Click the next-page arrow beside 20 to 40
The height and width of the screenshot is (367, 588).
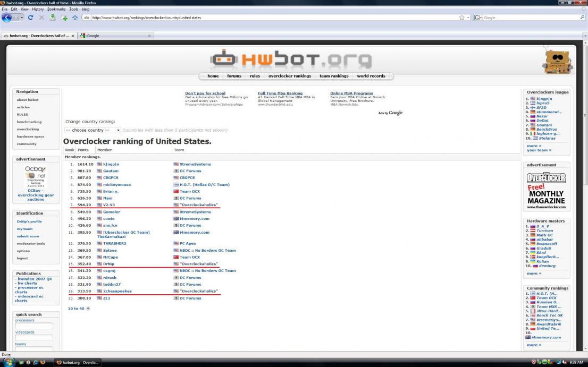[x=88, y=308]
